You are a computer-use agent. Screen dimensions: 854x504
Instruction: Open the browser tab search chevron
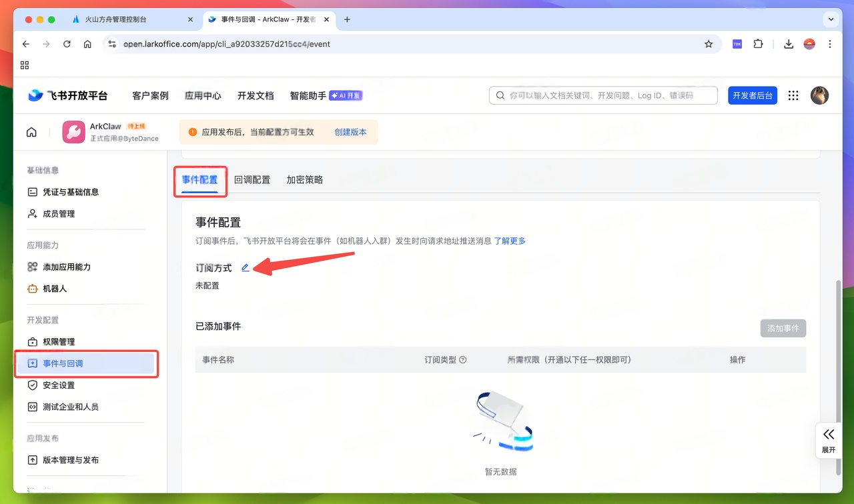(831, 19)
